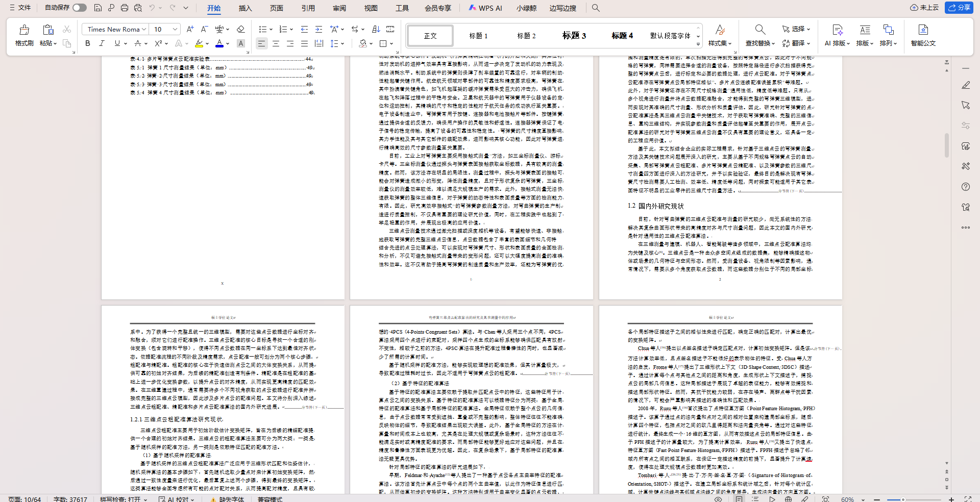Expand the font size dropdown
Image resolution: width=980 pixels, height=502 pixels.
pos(175,29)
